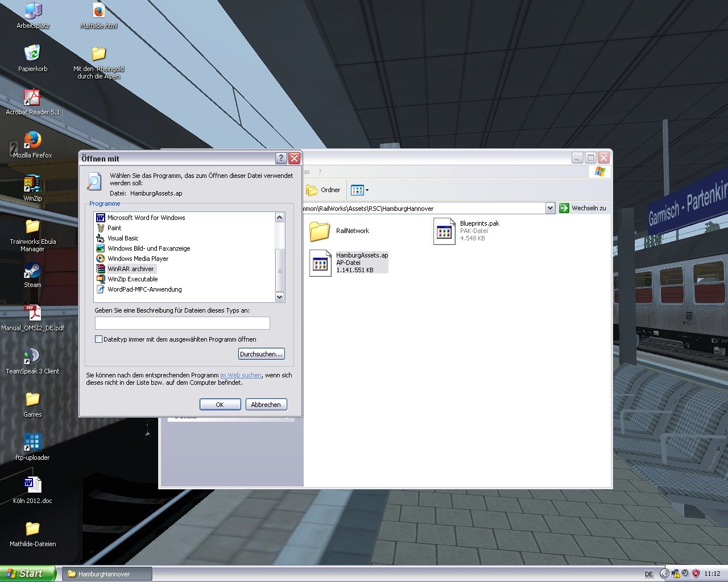
Task: Select Köln 2012.doc on the desktop
Action: [x=33, y=491]
